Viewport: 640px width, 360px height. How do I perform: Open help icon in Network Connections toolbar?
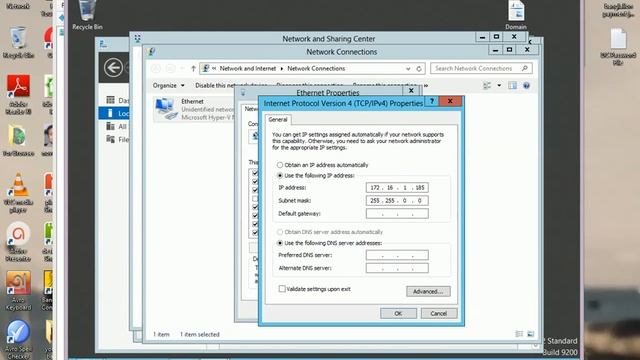pos(526,85)
